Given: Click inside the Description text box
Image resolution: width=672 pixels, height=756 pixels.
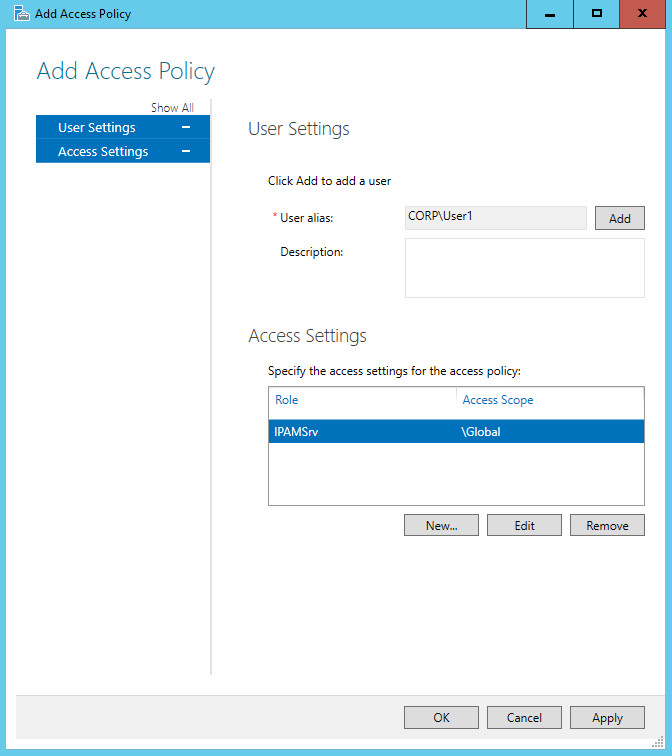Looking at the screenshot, I should pos(524,268).
